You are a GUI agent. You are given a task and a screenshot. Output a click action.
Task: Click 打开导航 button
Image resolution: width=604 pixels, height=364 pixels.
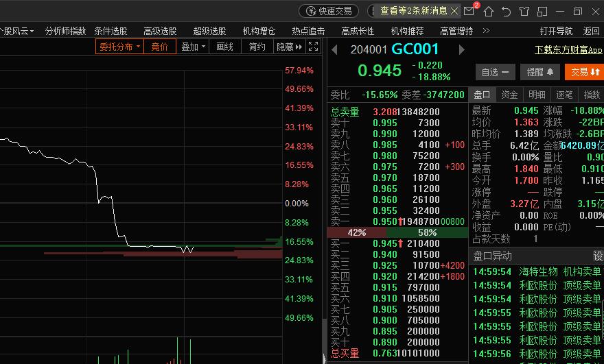556,31
